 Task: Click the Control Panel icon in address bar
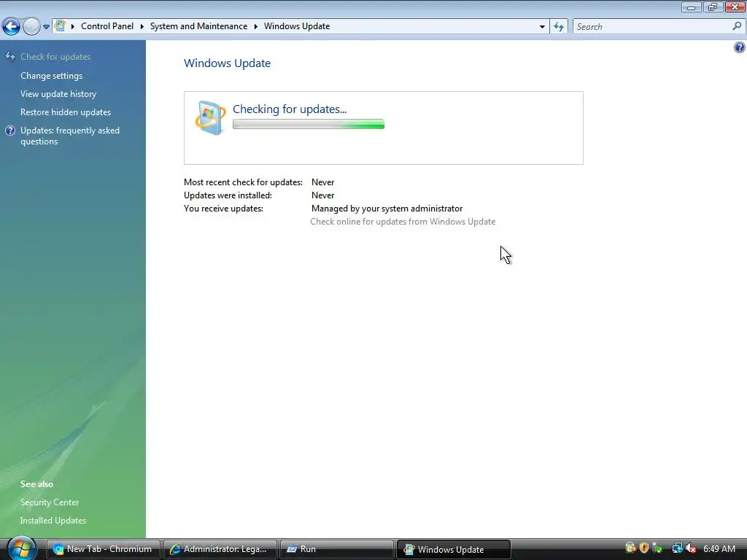60,26
